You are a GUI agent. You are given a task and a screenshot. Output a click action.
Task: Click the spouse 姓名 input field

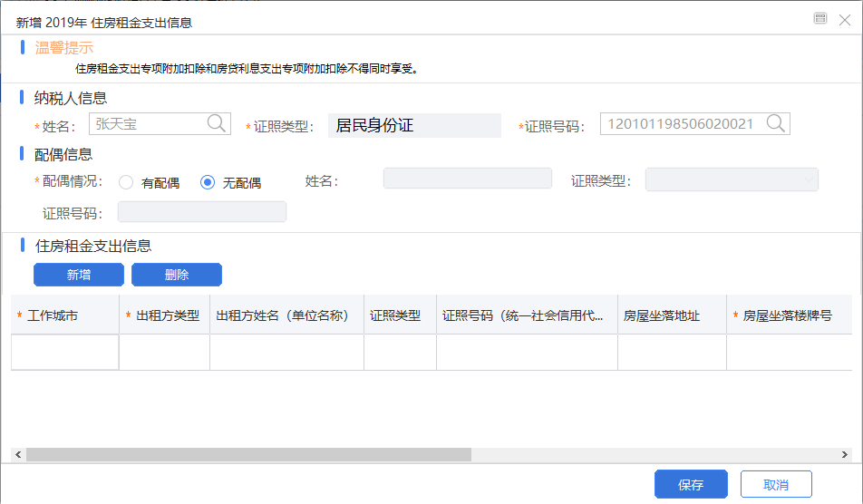[467, 179]
